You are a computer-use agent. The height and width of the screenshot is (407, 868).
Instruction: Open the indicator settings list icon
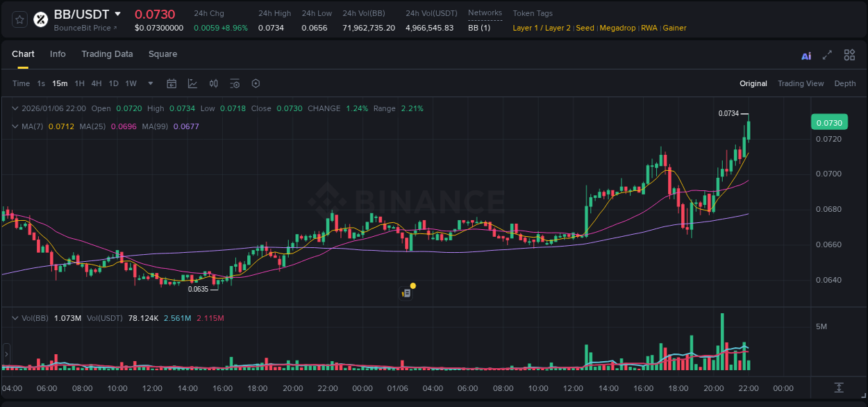click(235, 83)
